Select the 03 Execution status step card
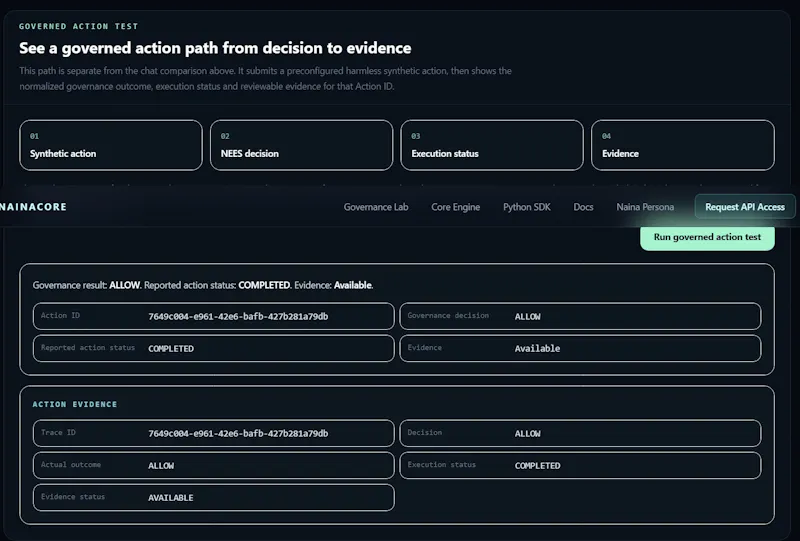 tap(492, 145)
